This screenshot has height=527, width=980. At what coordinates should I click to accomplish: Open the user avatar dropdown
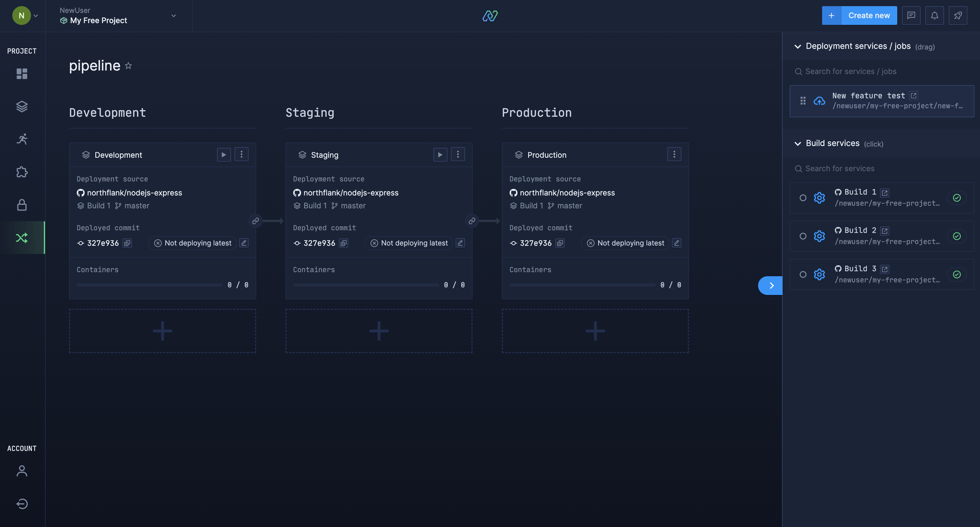click(25, 16)
